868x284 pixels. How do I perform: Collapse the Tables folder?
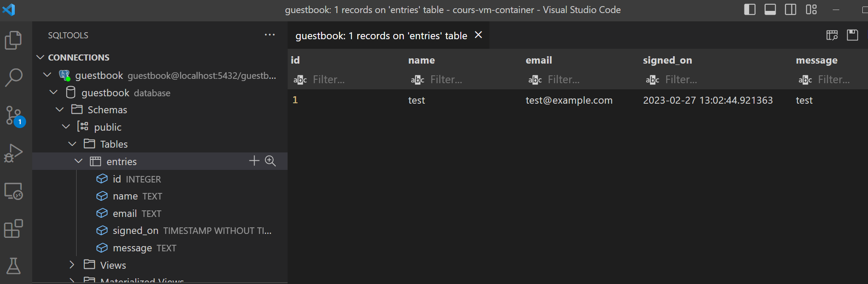pyautogui.click(x=72, y=144)
